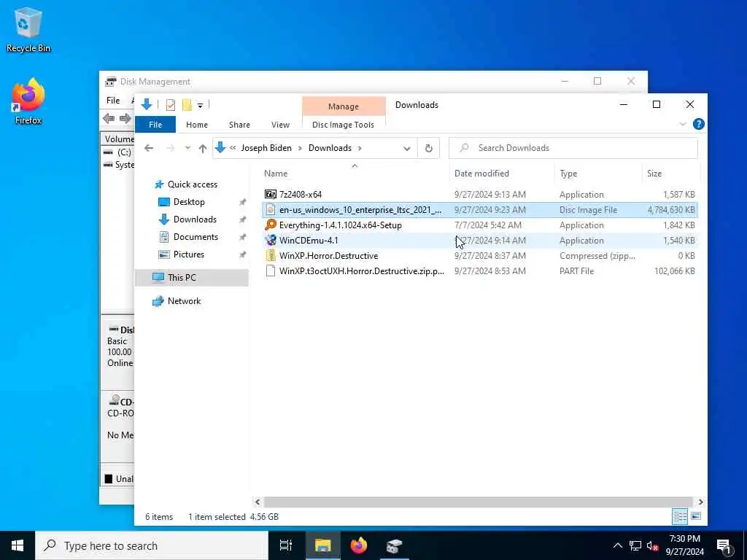
Task: Select Quick access in navigation pane
Action: point(192,184)
